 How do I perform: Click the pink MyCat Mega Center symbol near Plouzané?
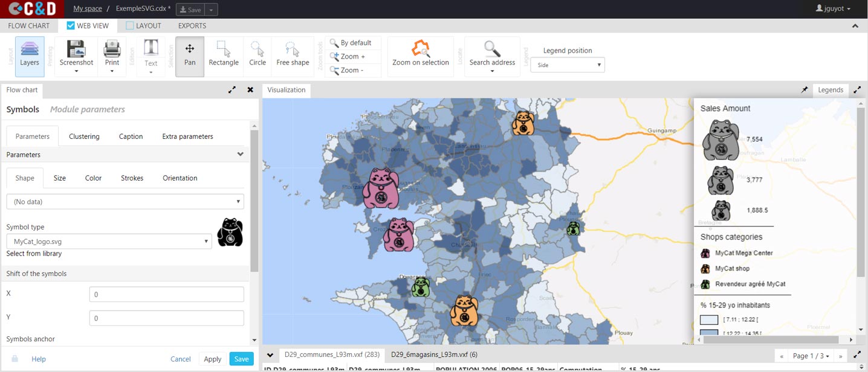tap(381, 188)
